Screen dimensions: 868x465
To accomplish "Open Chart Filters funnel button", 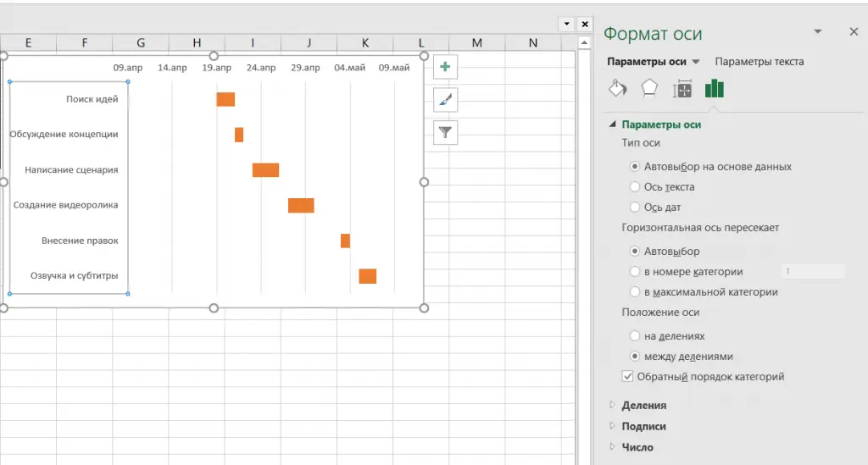I will [445, 132].
